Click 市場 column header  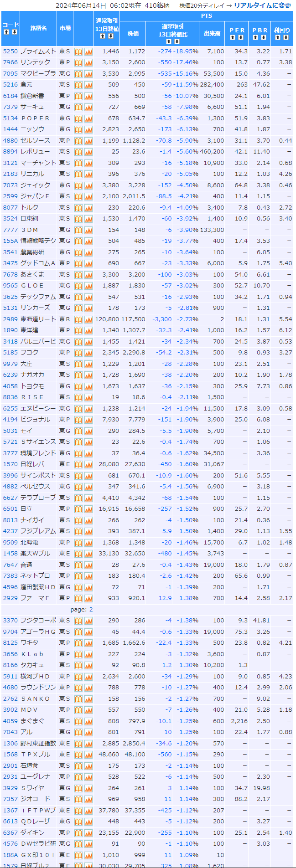pos(65,28)
